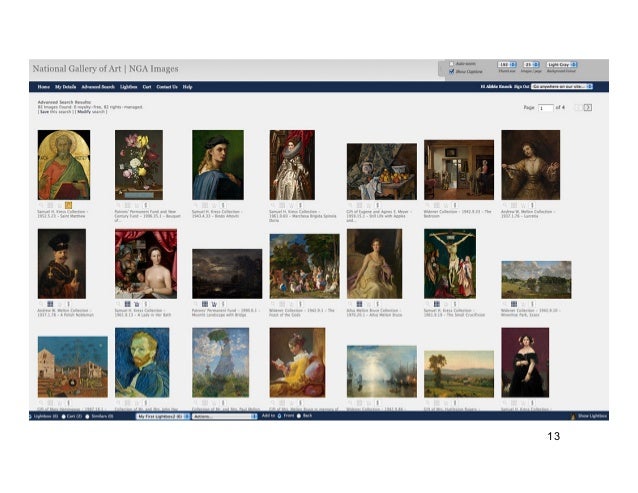Click the lightbox grid icon under Ailsa Mellon Bruce portrait
Viewport: 638px width, 493px height.
pos(359,304)
